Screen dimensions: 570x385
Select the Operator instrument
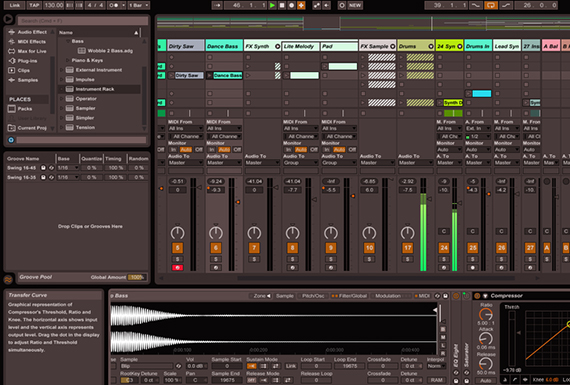tap(86, 99)
